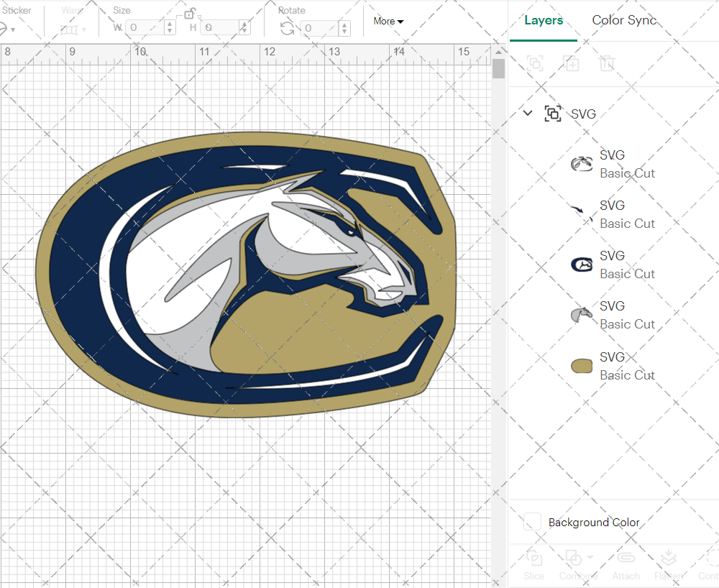
Task: Collapse the SVG layer group
Action: pos(528,113)
